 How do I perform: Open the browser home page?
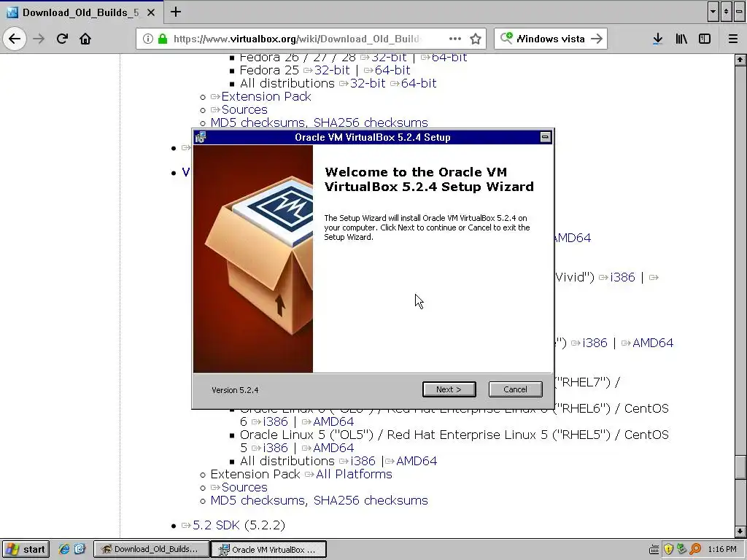coord(85,39)
